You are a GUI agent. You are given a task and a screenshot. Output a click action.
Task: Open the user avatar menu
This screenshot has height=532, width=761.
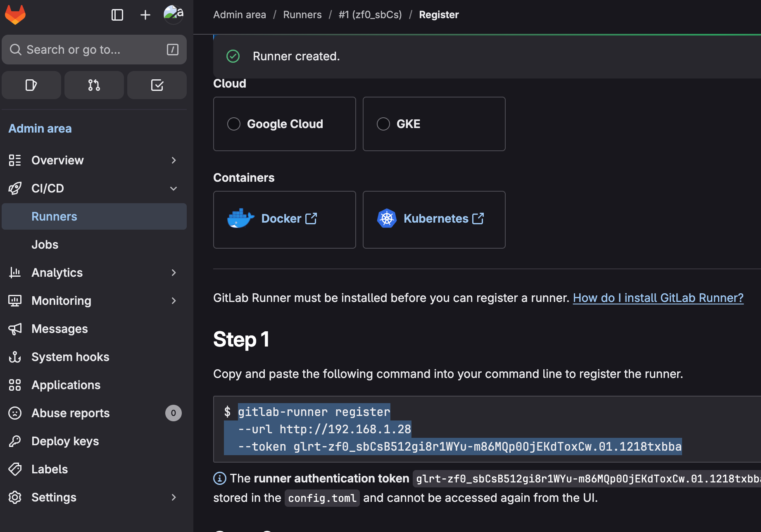click(x=174, y=15)
